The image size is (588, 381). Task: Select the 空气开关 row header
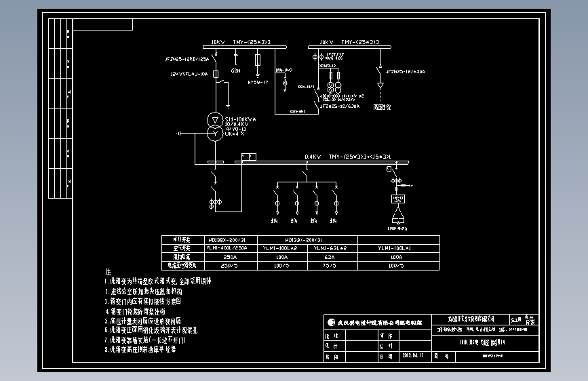tap(182, 248)
